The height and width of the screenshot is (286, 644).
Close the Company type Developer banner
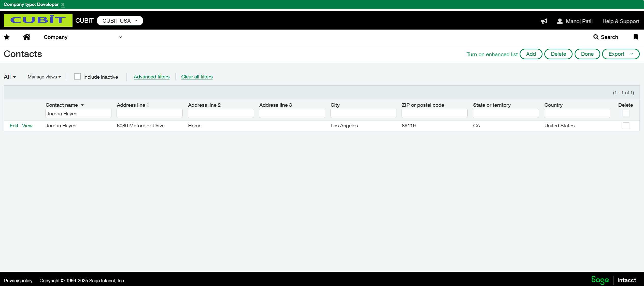tap(63, 5)
